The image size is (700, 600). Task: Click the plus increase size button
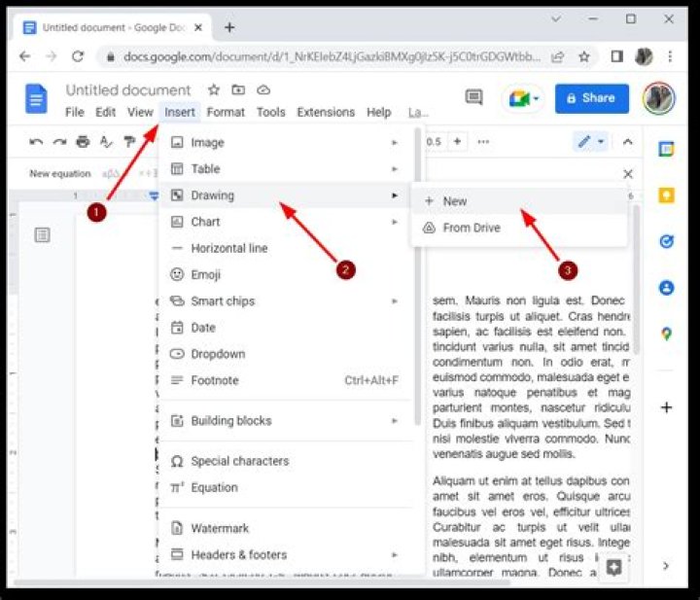tap(457, 142)
